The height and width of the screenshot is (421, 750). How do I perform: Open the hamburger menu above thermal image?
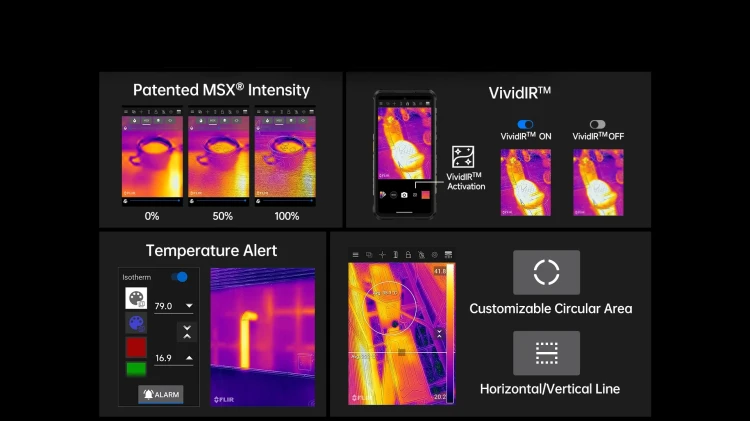tap(355, 255)
